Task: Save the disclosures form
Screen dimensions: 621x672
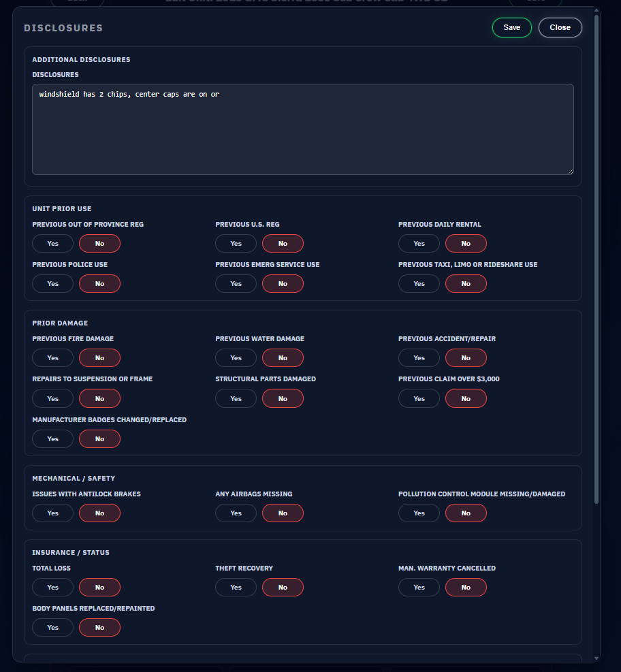Action: (511, 27)
